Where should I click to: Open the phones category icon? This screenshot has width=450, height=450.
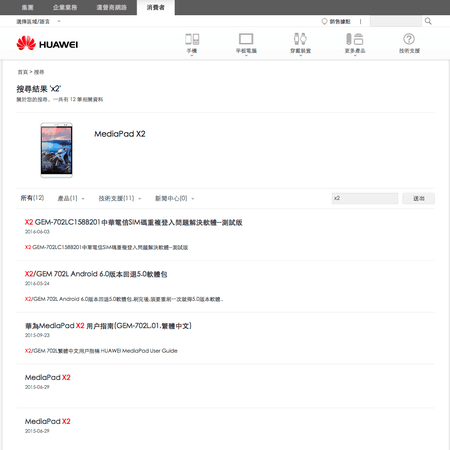click(192, 39)
